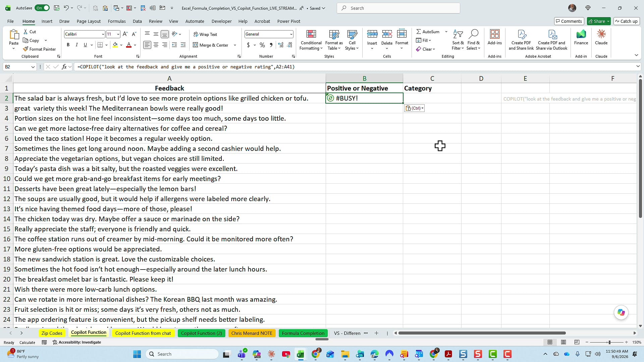Open the Fill dropdown
The image size is (644, 362).
tap(424, 40)
